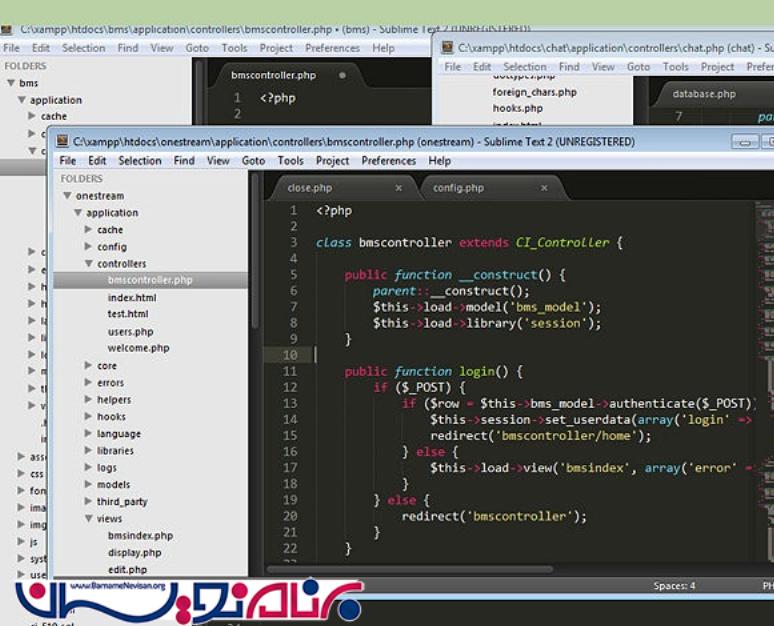Image resolution: width=774 pixels, height=626 pixels.
Task: Open the Preferences menu in onestream window
Action: click(388, 161)
